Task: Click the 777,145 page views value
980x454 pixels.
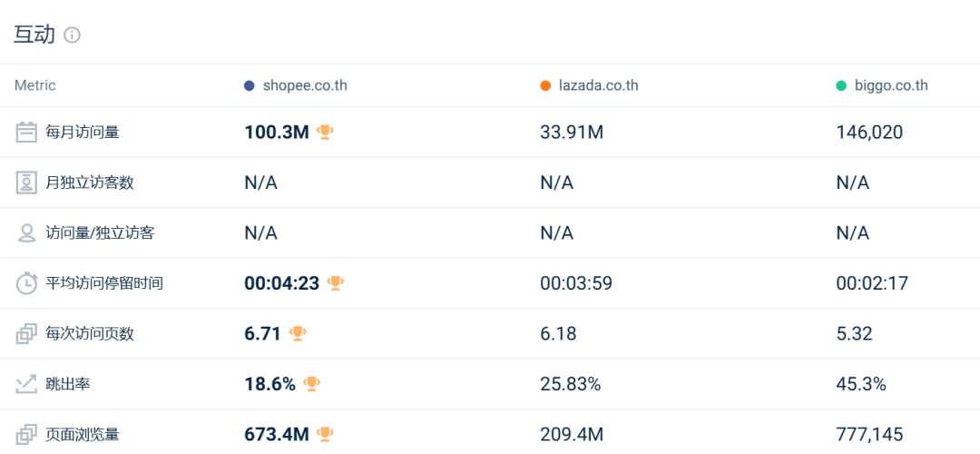Action: [869, 434]
